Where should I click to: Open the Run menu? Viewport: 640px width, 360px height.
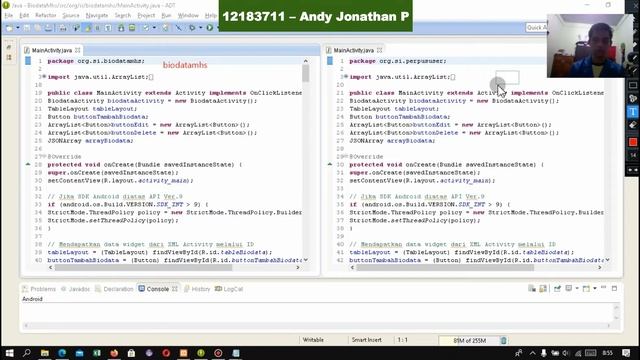coord(166,16)
